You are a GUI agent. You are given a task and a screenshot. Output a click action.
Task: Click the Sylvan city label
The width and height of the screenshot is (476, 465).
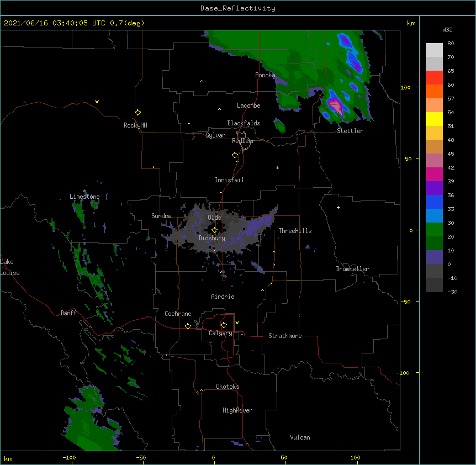point(215,135)
